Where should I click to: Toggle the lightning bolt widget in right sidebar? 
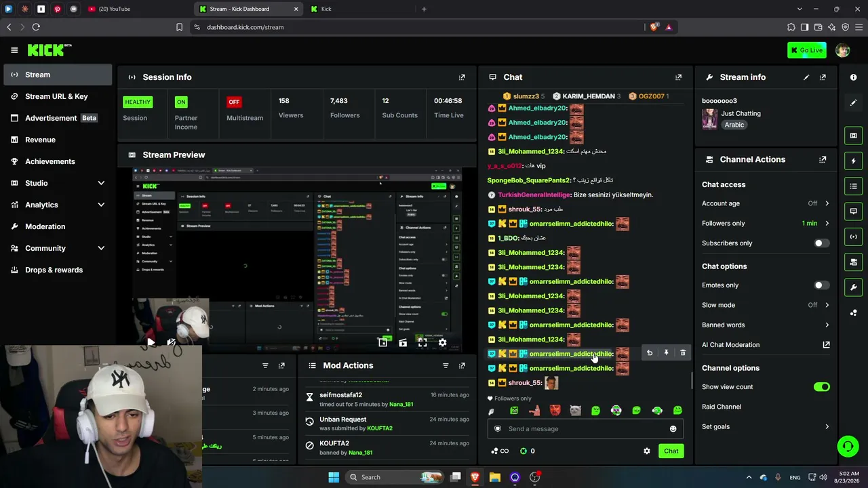coord(853,161)
